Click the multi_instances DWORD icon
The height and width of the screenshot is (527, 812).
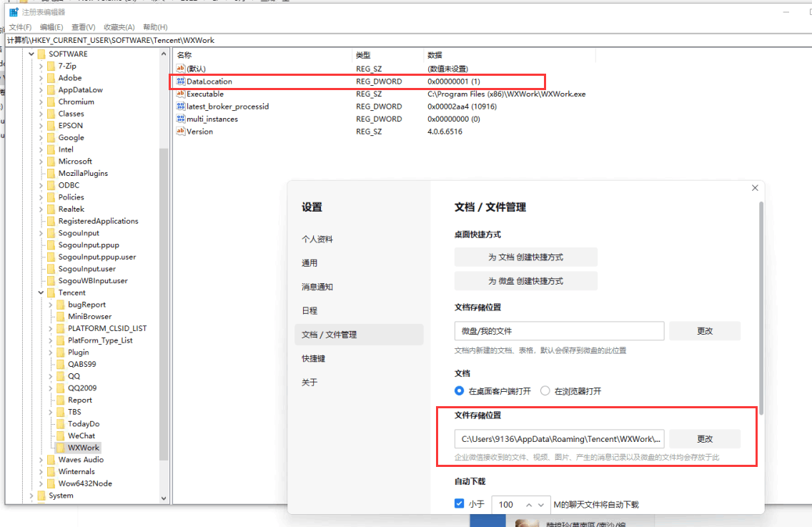tap(181, 119)
